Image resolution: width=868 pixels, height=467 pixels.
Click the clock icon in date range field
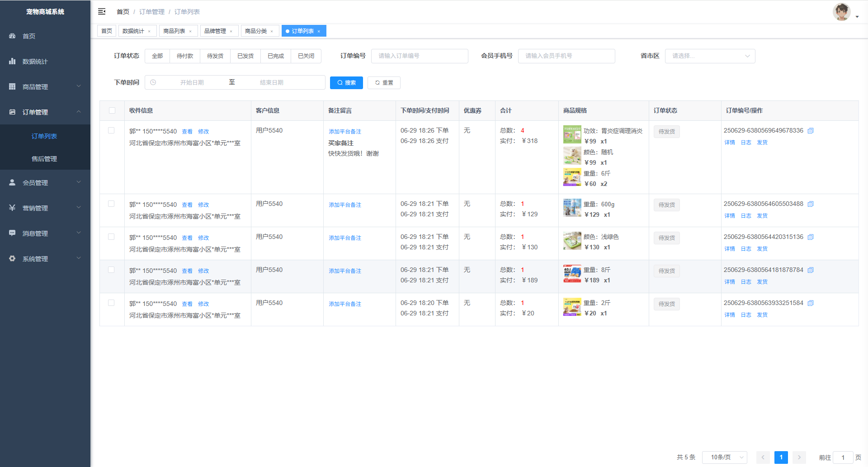click(x=153, y=82)
